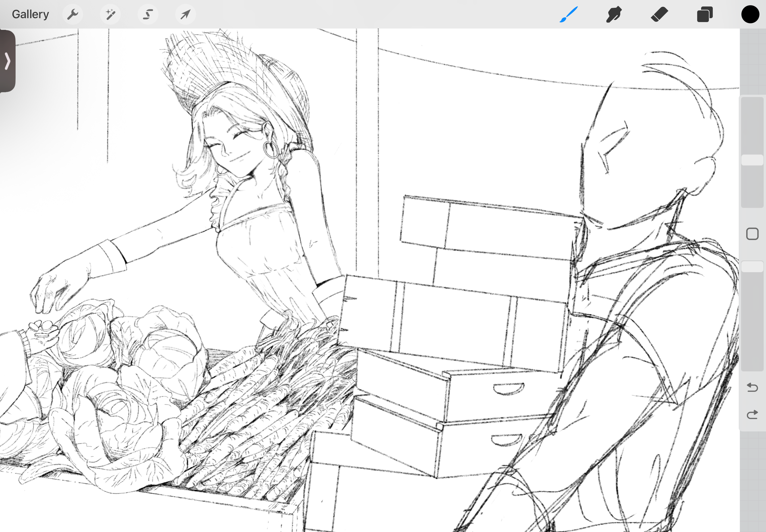Open the Layers panel
Screen dimensions: 766x532
click(705, 14)
